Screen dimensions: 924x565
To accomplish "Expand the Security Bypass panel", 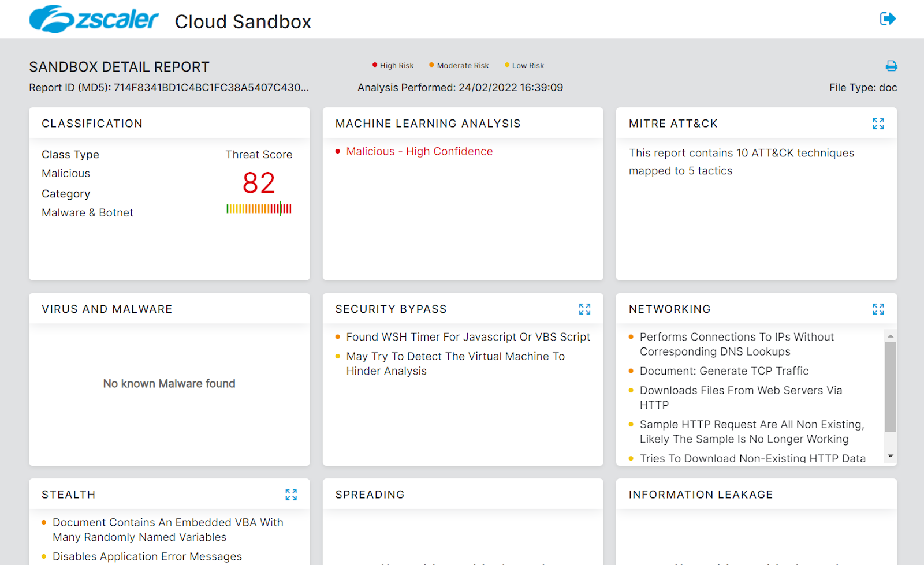I will (x=584, y=309).
